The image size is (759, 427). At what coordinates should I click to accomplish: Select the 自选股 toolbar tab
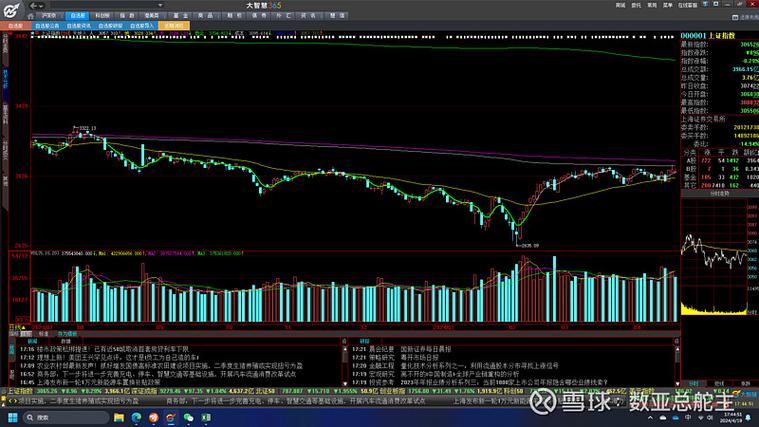(x=77, y=16)
